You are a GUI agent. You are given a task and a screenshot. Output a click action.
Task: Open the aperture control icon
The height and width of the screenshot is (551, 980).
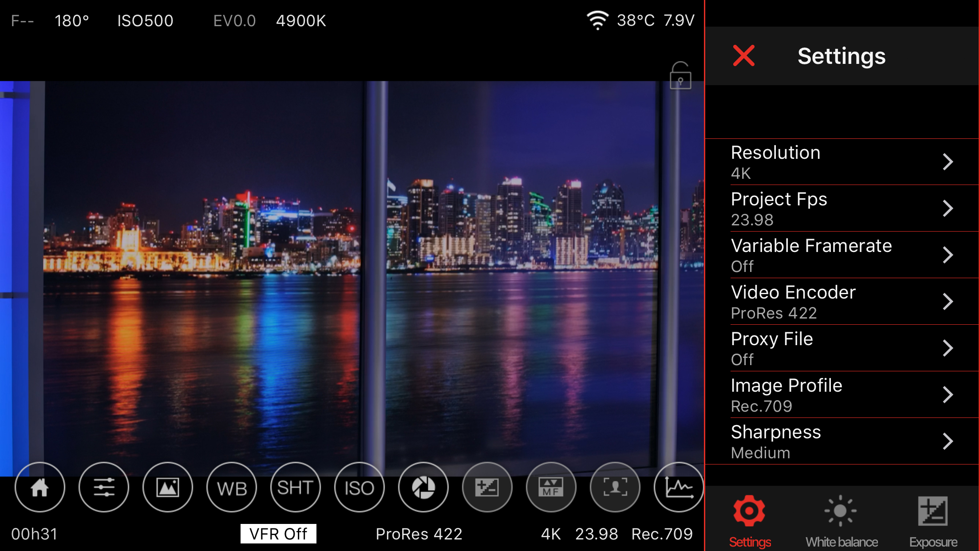(x=423, y=487)
